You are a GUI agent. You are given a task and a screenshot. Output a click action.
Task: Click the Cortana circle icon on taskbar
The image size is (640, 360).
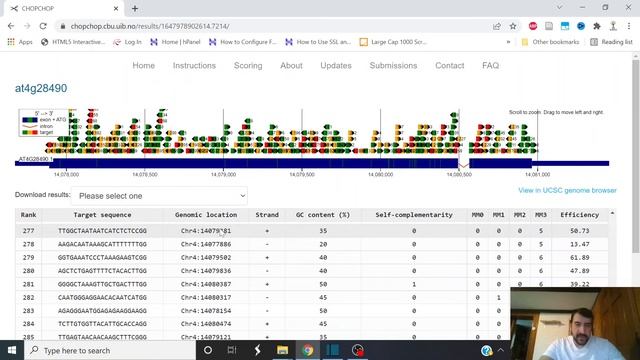click(x=207, y=350)
